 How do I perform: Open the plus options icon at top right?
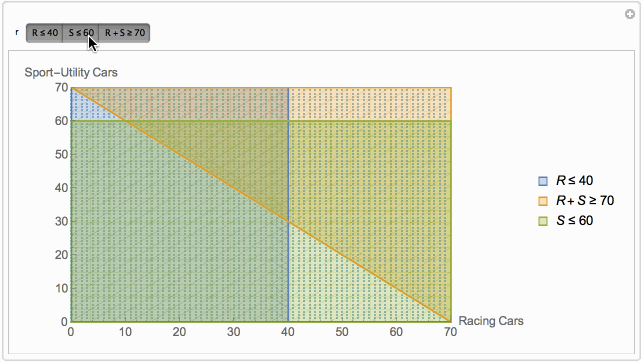(630, 14)
